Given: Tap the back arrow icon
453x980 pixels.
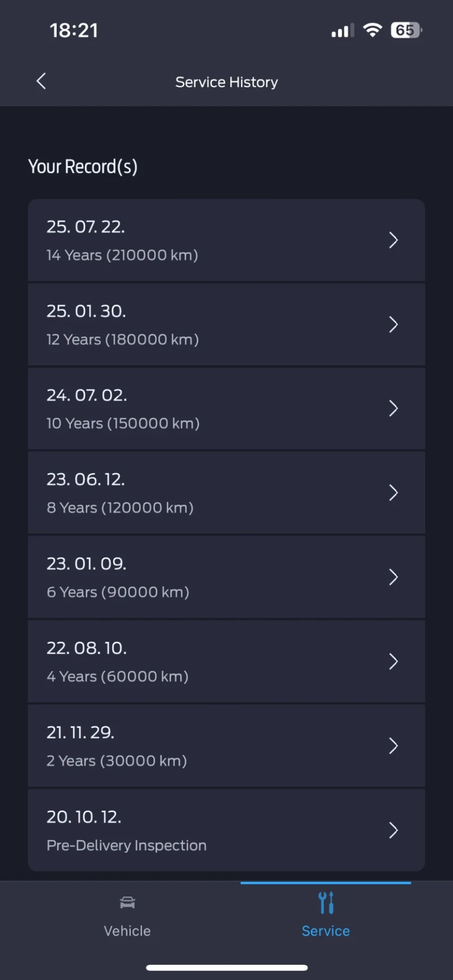Looking at the screenshot, I should pyautogui.click(x=41, y=82).
